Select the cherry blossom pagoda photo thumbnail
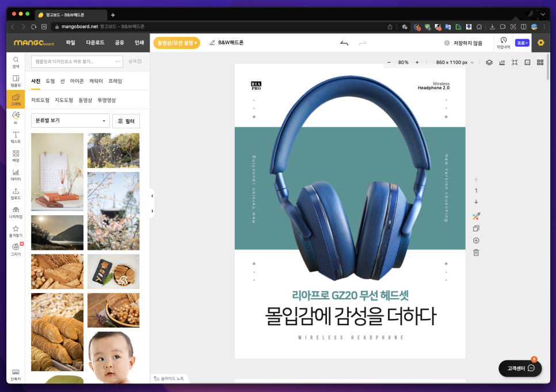This screenshot has width=556, height=392. (113, 211)
